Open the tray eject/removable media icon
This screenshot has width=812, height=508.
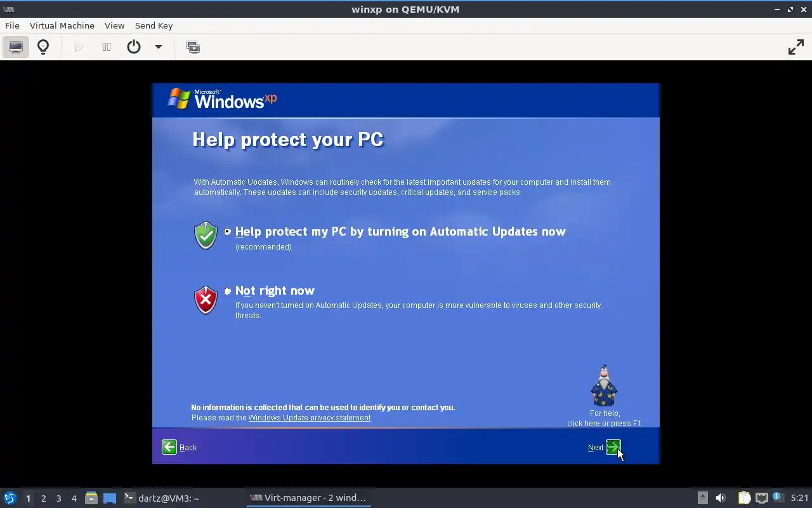click(x=702, y=498)
